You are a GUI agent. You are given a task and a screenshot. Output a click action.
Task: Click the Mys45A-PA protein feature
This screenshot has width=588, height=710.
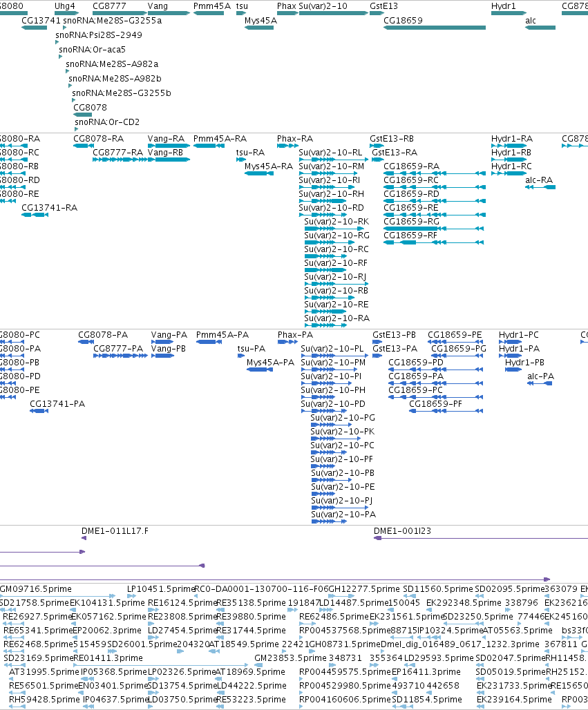tap(260, 370)
